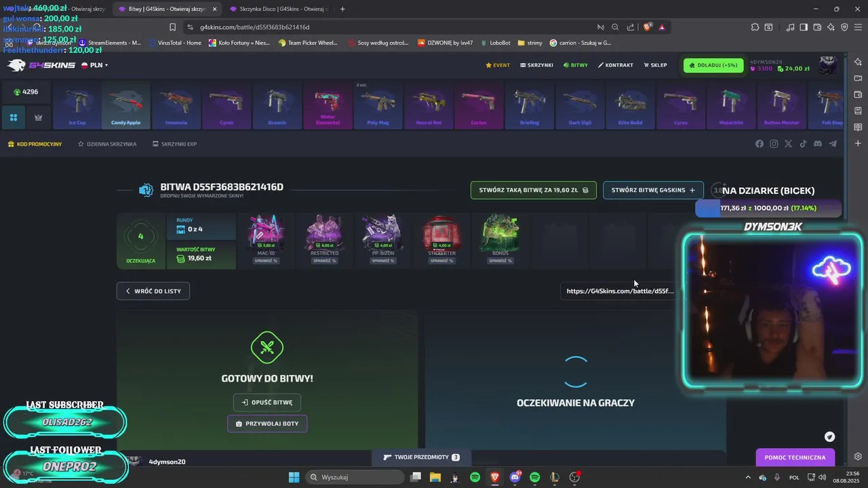The height and width of the screenshot is (488, 868).
Task: Open the Instagram social icon
Action: coord(774,144)
